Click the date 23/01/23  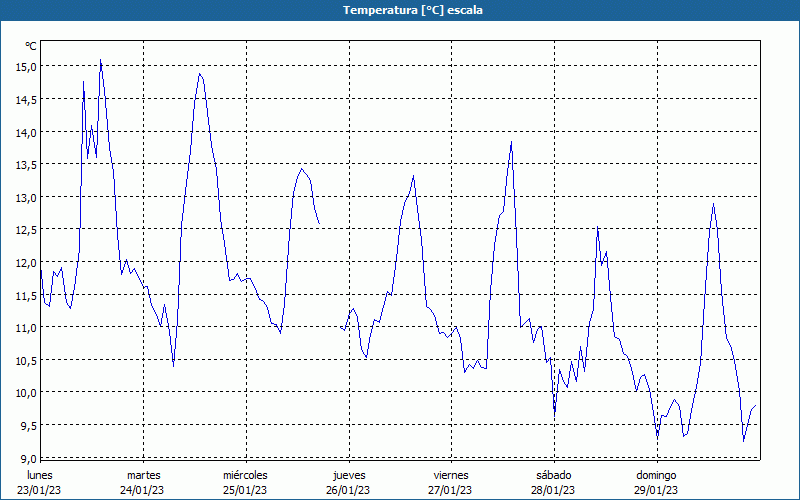[39, 490]
